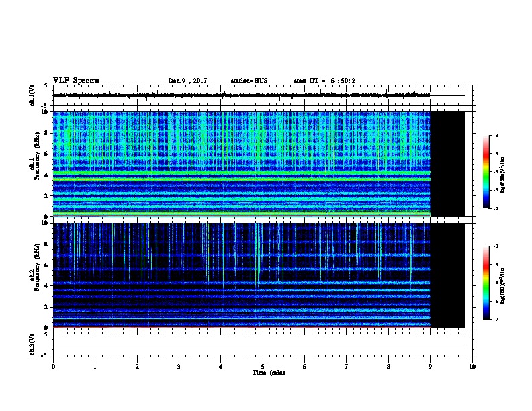Click the time axis tick label "10"
The height and width of the screenshot is (411, 532).
point(472,367)
